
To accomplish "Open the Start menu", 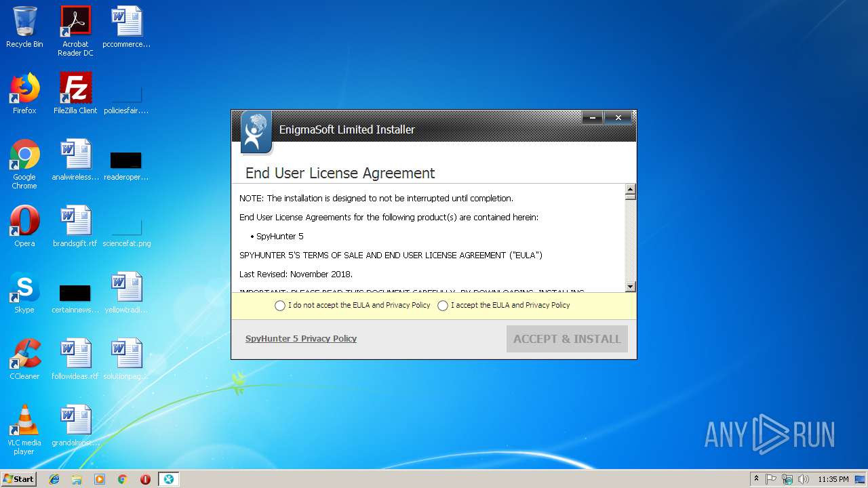I will (19, 479).
